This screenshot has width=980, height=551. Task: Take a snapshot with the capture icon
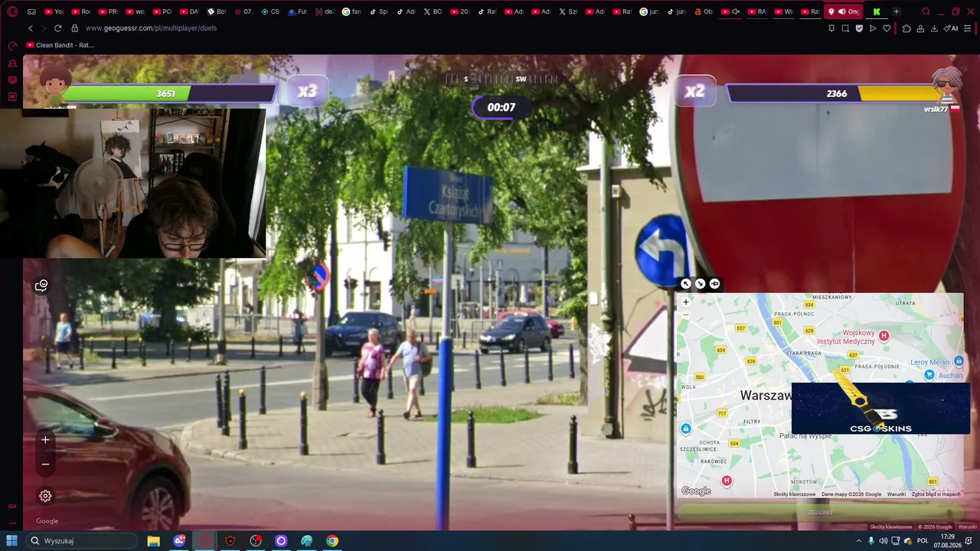[x=845, y=28]
